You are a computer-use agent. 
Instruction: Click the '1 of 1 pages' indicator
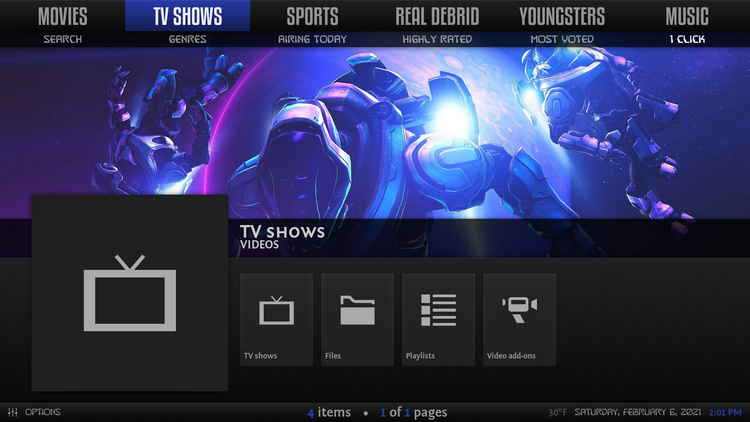413,412
